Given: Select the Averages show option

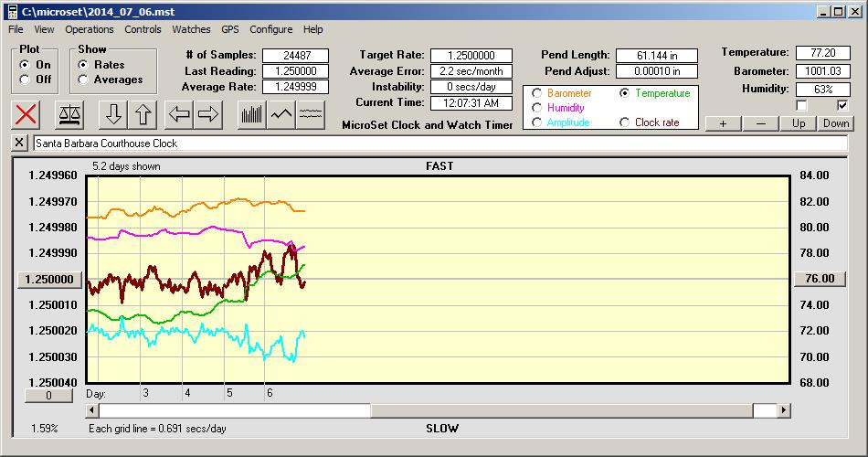Looking at the screenshot, I should click(83, 80).
